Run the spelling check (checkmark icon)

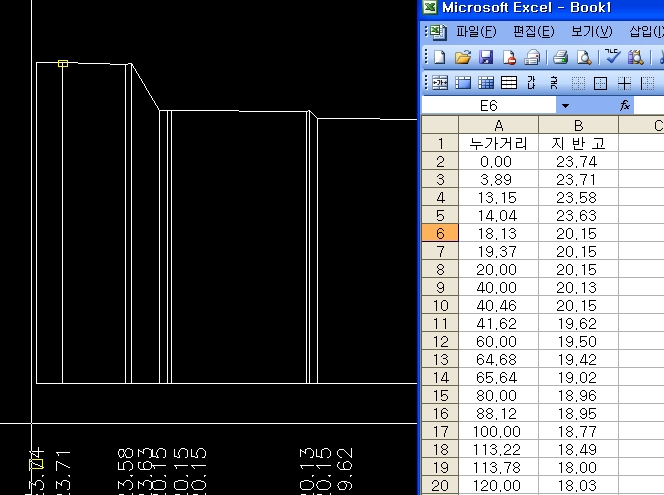[612, 56]
